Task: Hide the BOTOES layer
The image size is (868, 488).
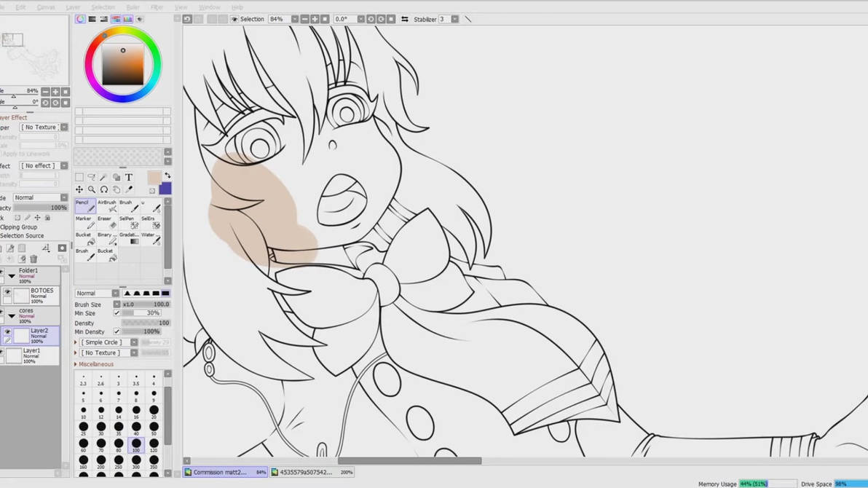Action: tap(7, 292)
